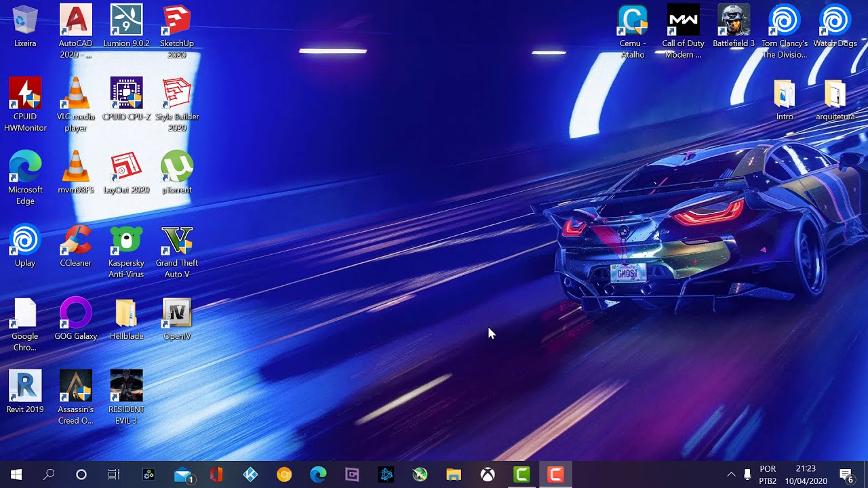Image resolution: width=868 pixels, height=488 pixels.
Task: Open the POR PTB2 language selector
Action: coord(768,474)
